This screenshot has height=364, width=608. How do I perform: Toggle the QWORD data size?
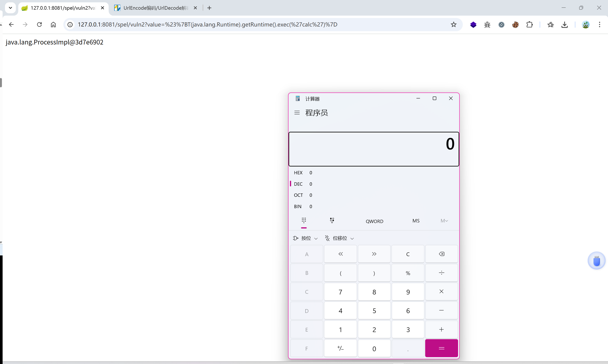[x=374, y=221]
